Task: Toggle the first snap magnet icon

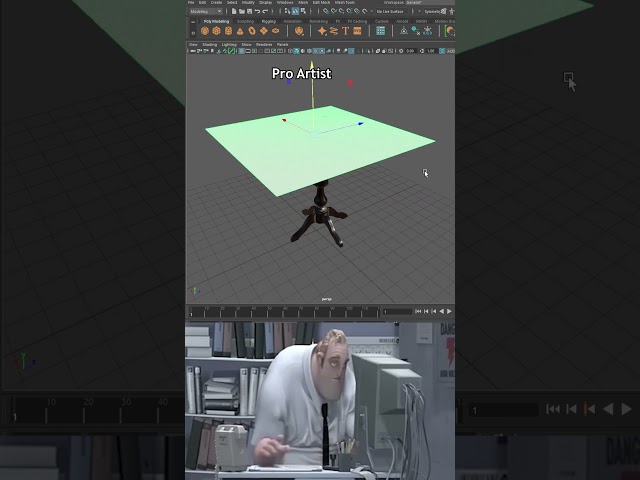Action: click(x=326, y=11)
